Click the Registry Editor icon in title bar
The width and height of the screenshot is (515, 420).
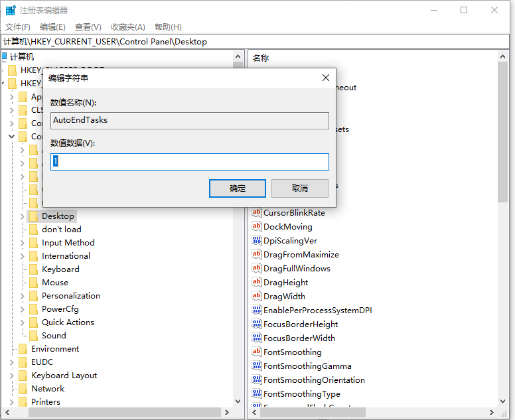[11, 10]
